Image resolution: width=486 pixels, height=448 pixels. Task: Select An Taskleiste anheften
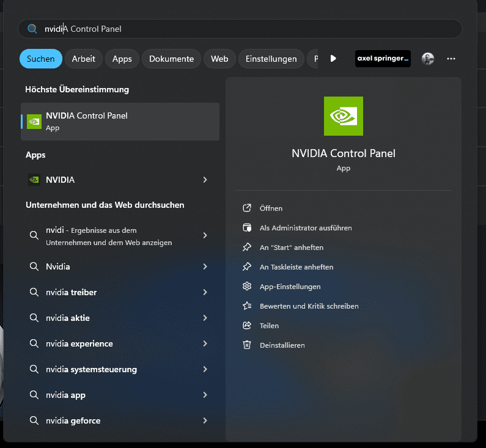(296, 266)
